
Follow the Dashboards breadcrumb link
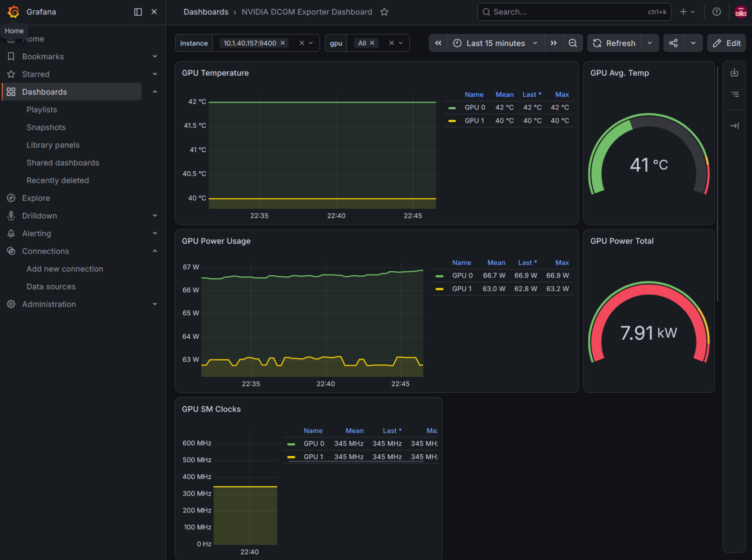click(x=206, y=12)
